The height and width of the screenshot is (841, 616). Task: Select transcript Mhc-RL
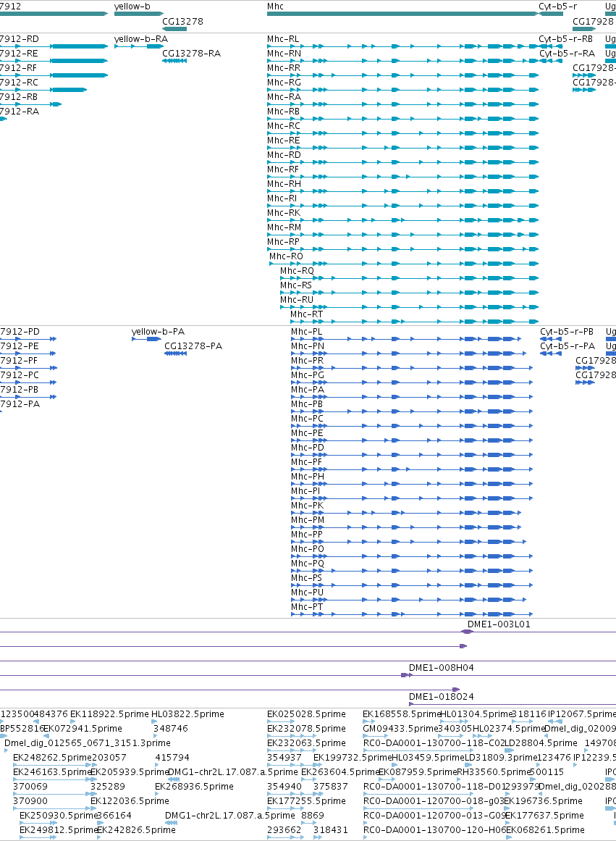coord(283,39)
